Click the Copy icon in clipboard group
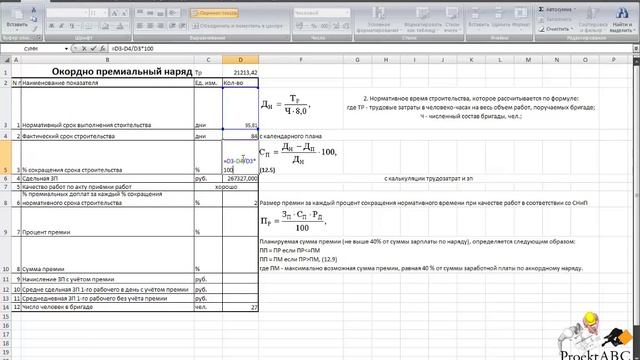The width and height of the screenshot is (640, 360). point(34,19)
